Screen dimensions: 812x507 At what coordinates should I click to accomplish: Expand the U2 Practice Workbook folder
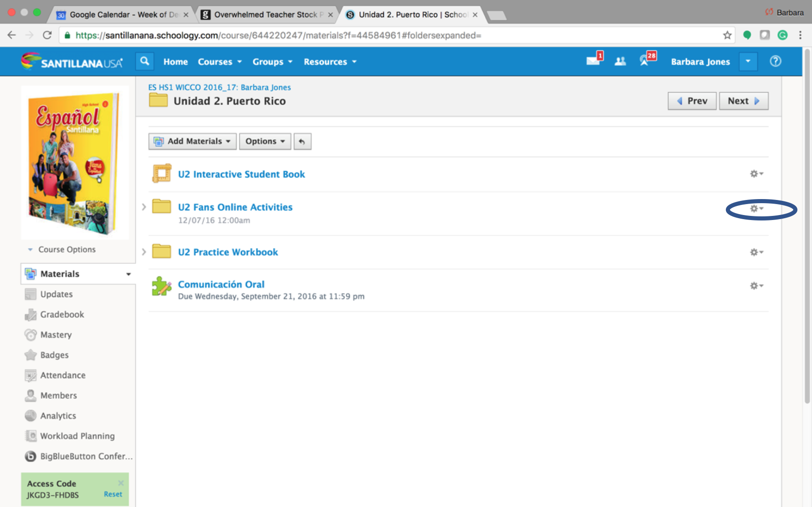click(144, 252)
